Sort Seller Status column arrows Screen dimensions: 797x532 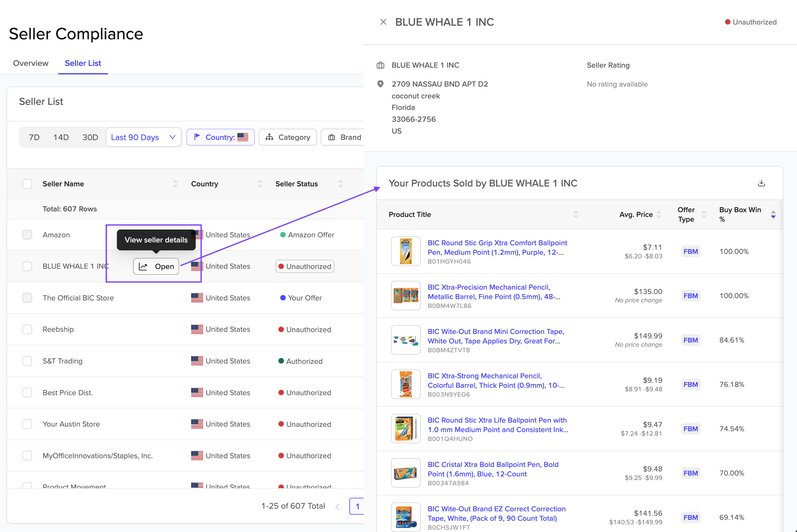pos(341,184)
